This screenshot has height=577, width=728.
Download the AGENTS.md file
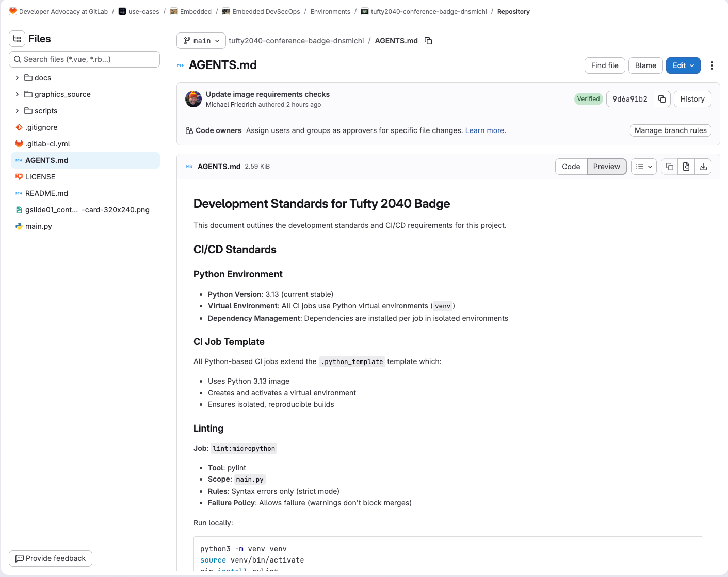(x=703, y=167)
